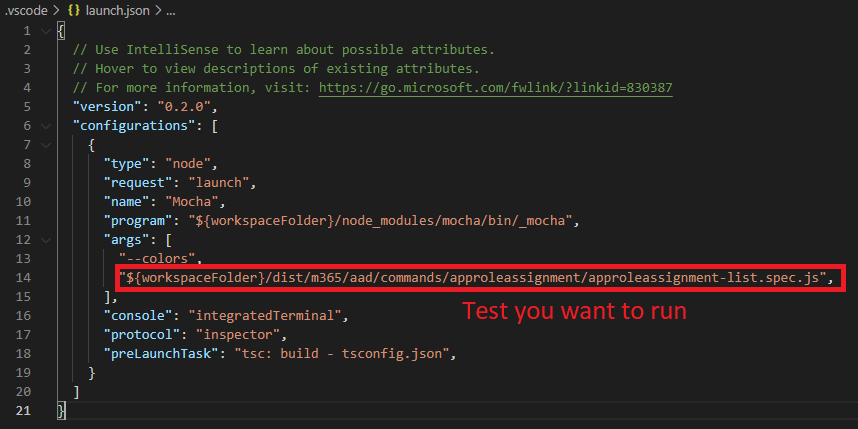The width and height of the screenshot is (858, 429).
Task: Open the go.microsoft.com fwlink URL
Action: (496, 88)
